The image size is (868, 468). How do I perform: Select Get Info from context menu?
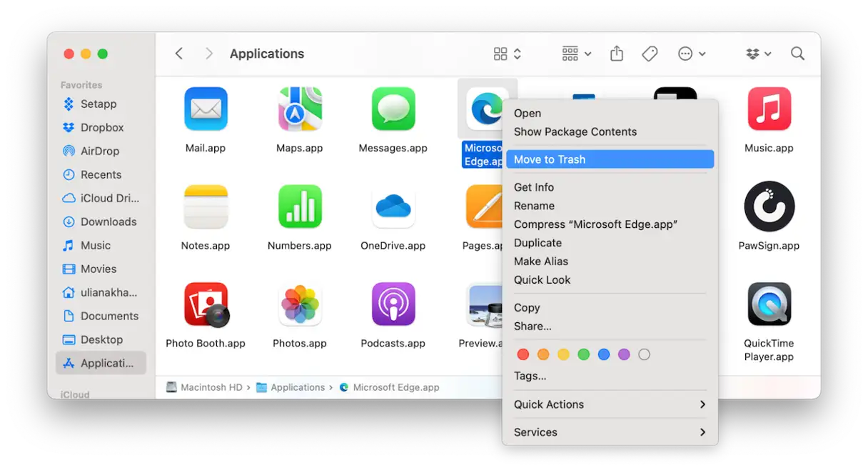click(534, 187)
